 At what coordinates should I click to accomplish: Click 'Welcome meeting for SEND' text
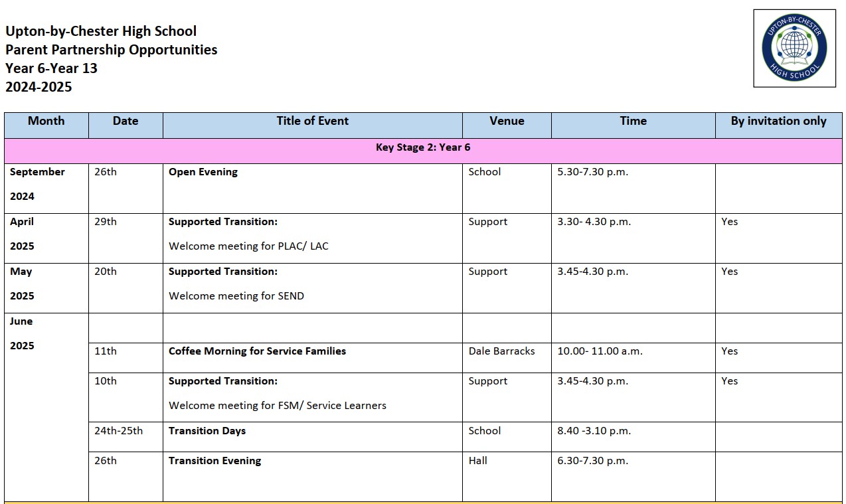(236, 296)
